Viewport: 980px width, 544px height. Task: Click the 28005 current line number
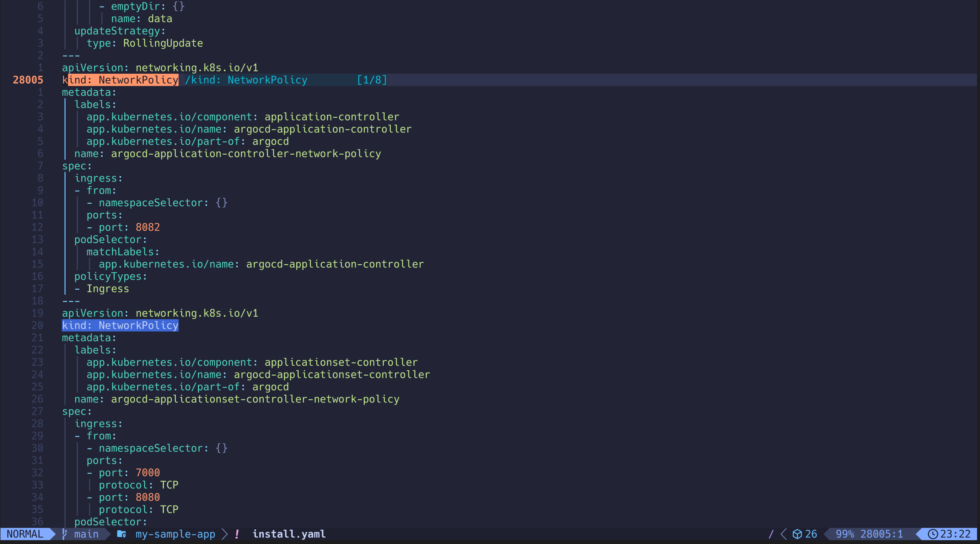(28, 80)
